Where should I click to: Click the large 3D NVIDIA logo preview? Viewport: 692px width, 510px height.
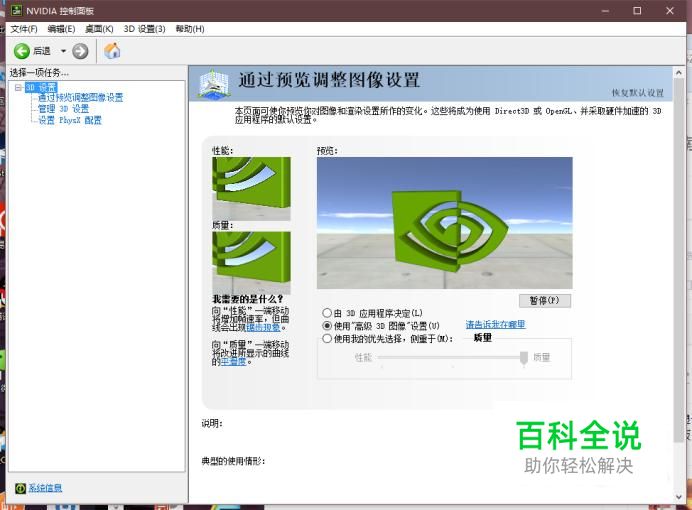(x=444, y=223)
